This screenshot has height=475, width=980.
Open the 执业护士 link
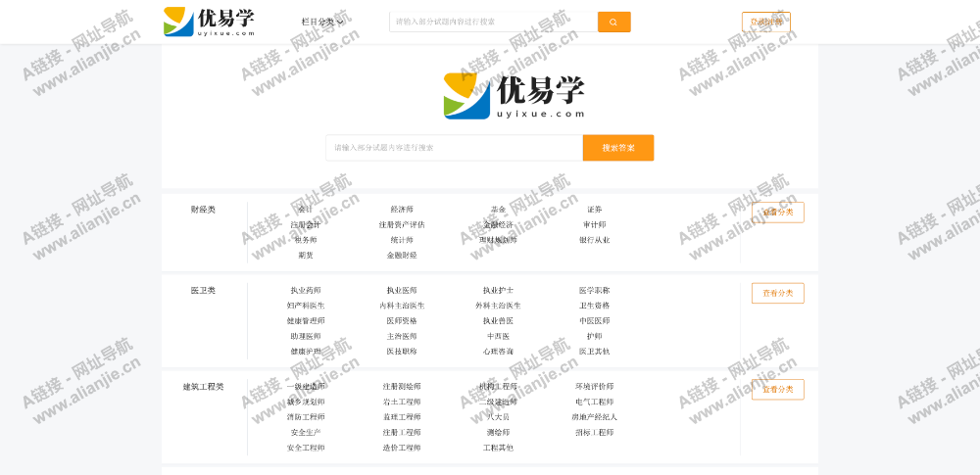498,291
